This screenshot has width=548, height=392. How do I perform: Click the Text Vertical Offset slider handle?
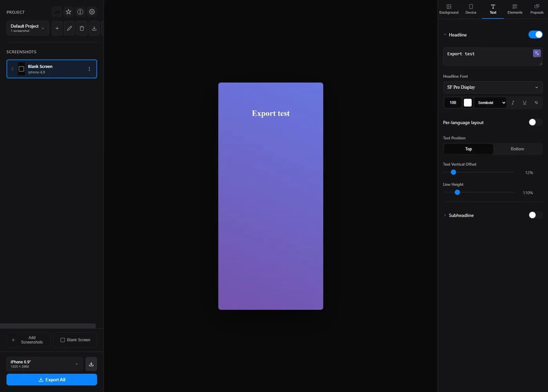pyautogui.click(x=453, y=172)
